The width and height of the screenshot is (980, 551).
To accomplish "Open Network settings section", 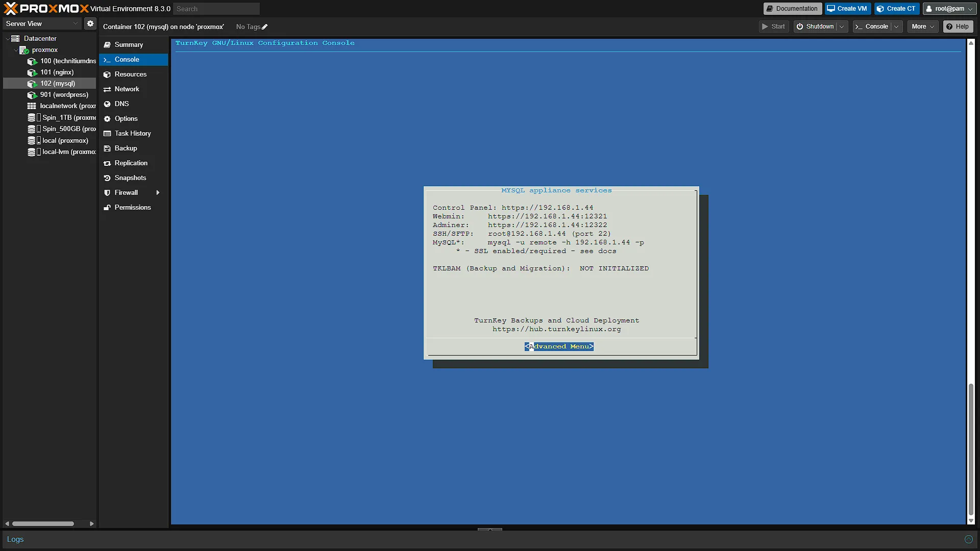I will (133, 89).
